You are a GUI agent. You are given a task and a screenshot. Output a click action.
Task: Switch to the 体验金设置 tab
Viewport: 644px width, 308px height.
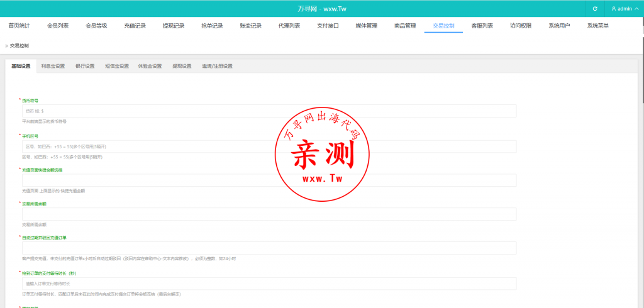click(x=150, y=66)
